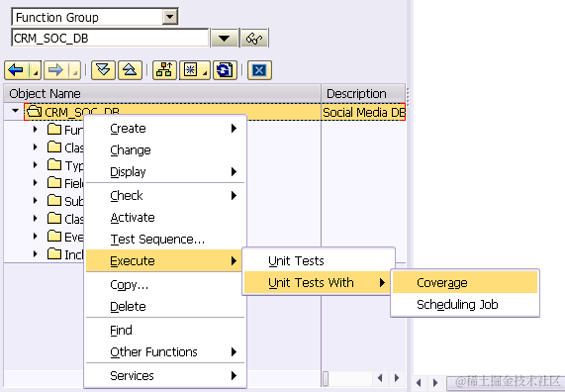The width and height of the screenshot is (565, 392).
Task: Expand the Fun... folder tree node
Action: click(36, 129)
